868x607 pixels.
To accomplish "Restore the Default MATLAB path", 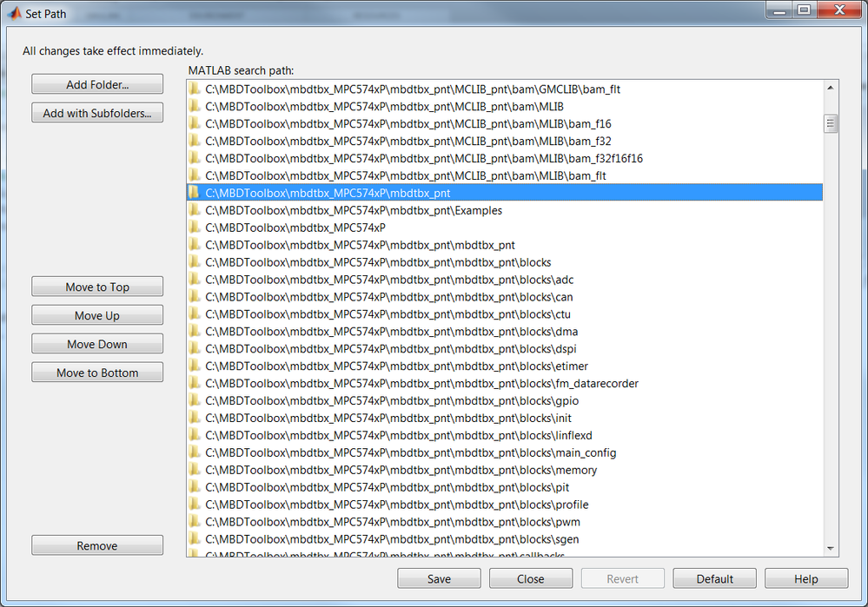I will point(715,578).
